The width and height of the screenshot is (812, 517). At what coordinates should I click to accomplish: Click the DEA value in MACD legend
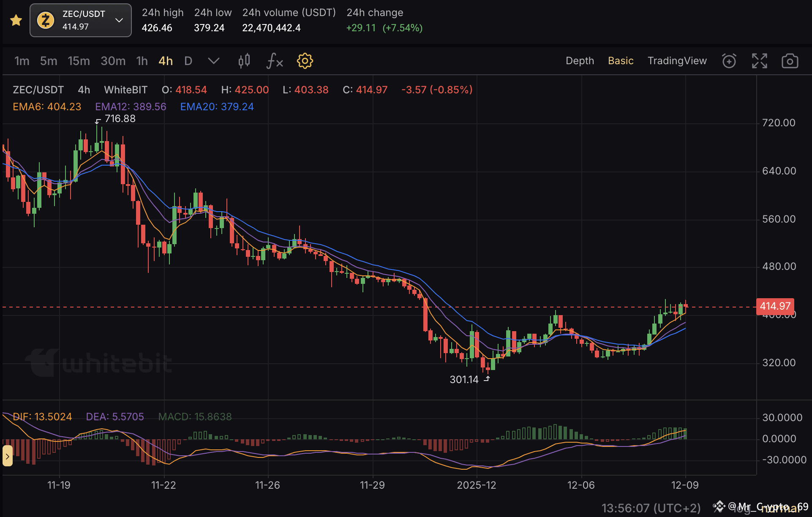click(x=115, y=417)
